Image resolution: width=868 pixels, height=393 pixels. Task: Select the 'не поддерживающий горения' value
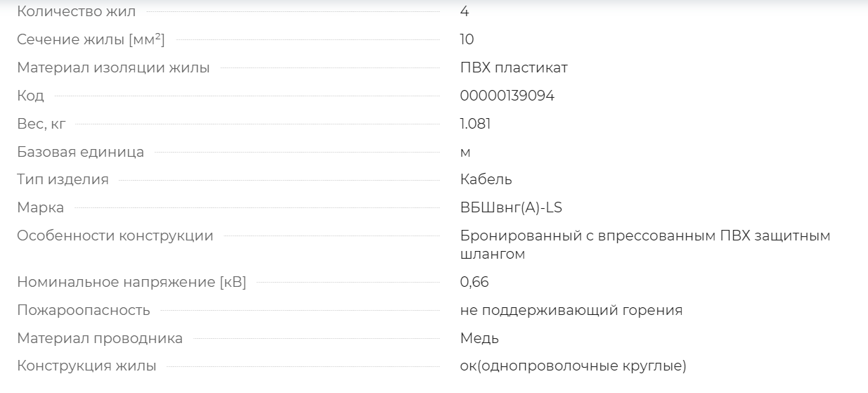point(571,310)
